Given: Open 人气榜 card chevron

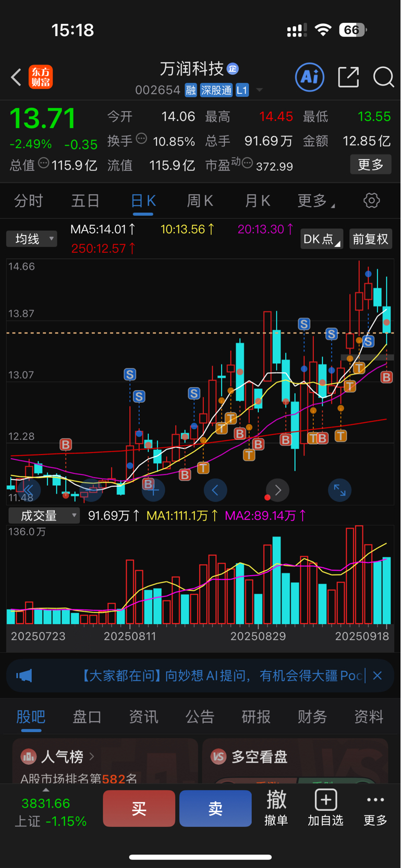Looking at the screenshot, I should 92,756.
